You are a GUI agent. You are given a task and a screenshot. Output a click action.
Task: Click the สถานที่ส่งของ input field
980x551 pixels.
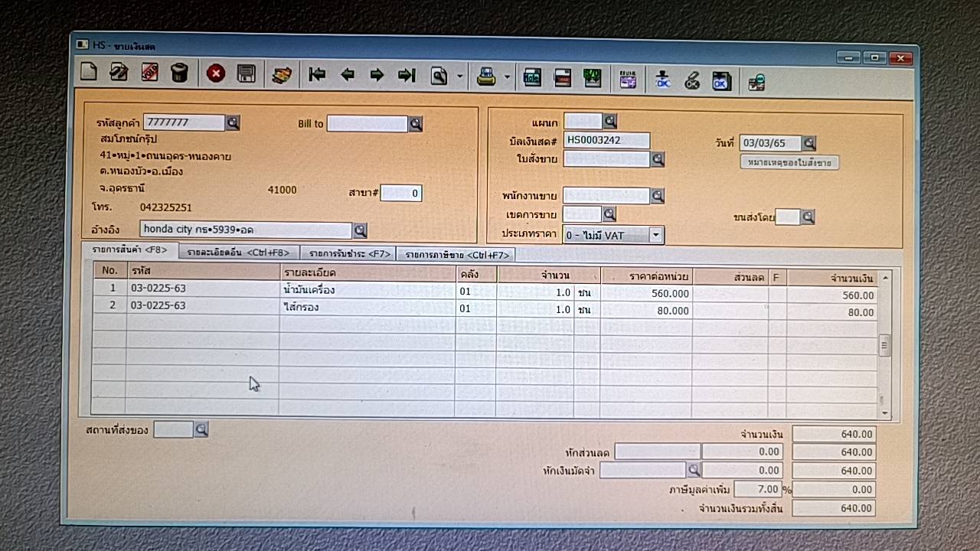point(173,430)
